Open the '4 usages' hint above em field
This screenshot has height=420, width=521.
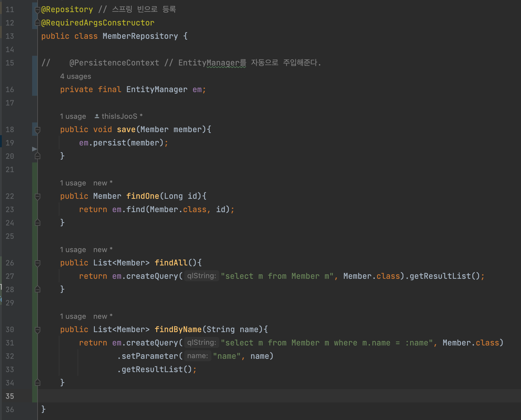(x=75, y=76)
